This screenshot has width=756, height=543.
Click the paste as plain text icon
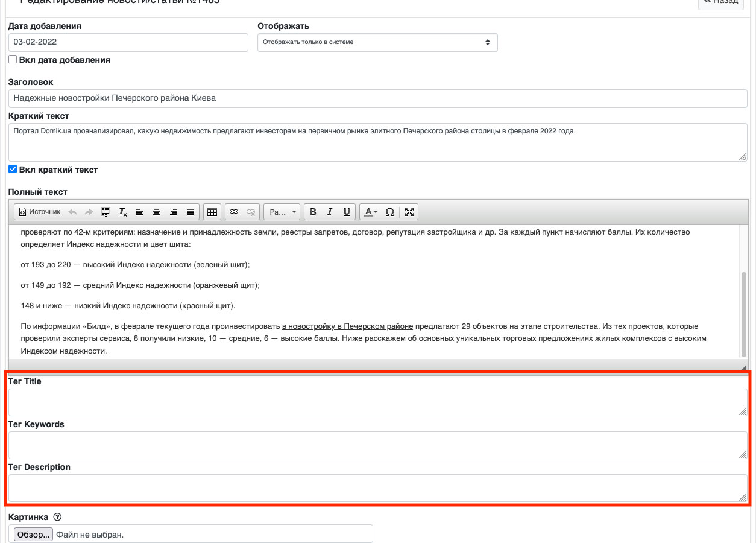point(106,212)
